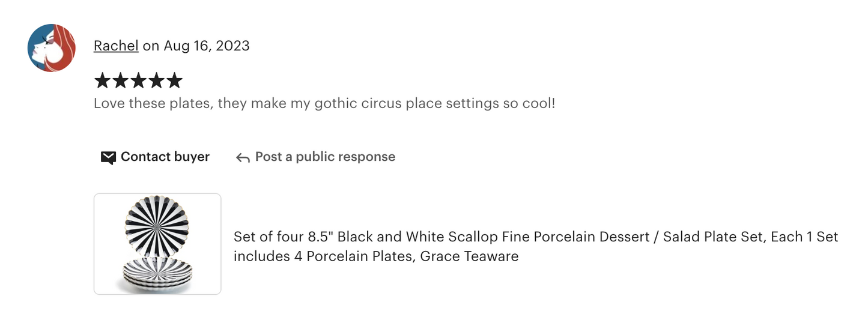Click the envelope icon beside Contact buyer

click(x=108, y=158)
